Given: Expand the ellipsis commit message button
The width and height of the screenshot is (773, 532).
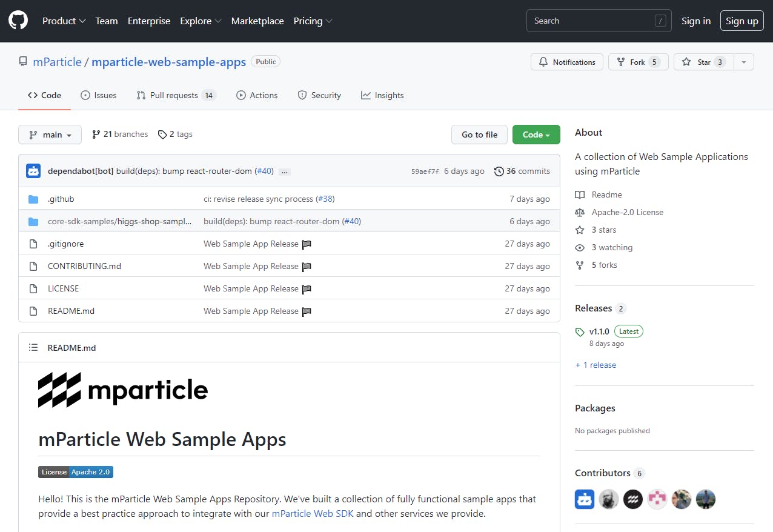Looking at the screenshot, I should (x=285, y=172).
